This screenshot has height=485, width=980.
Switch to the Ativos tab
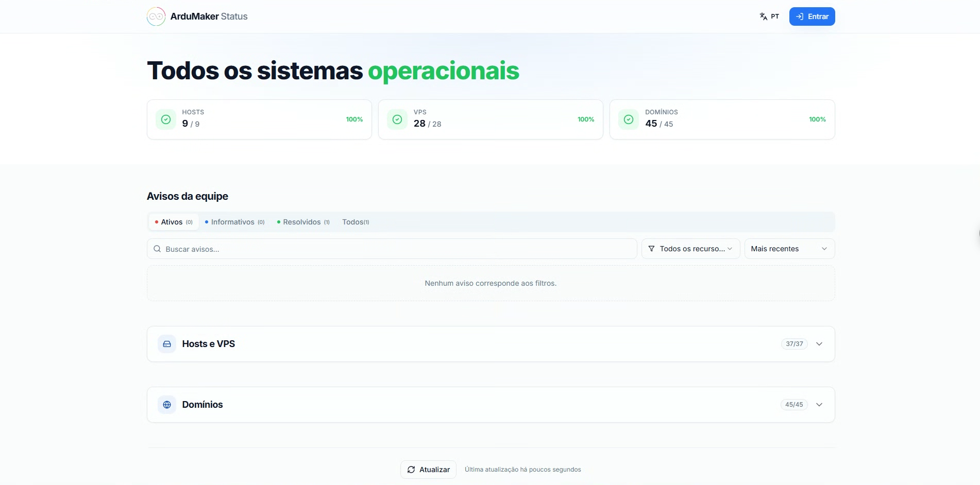pyautogui.click(x=174, y=222)
